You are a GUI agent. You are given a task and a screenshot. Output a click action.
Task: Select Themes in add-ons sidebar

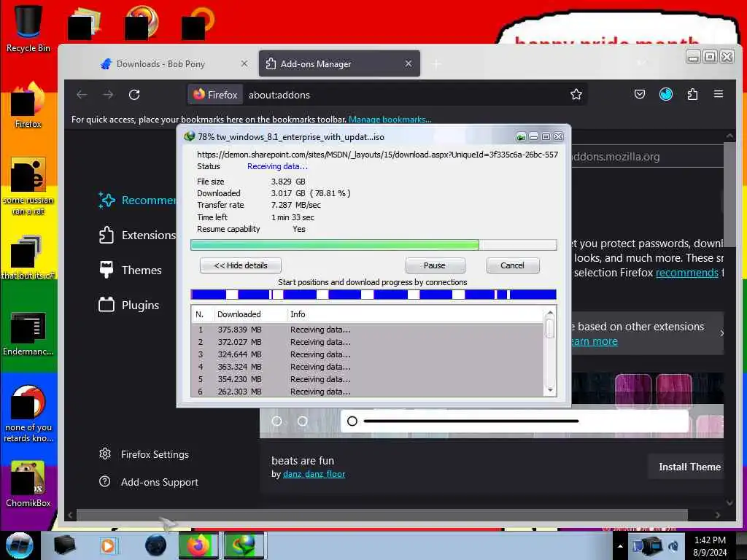[131, 270]
